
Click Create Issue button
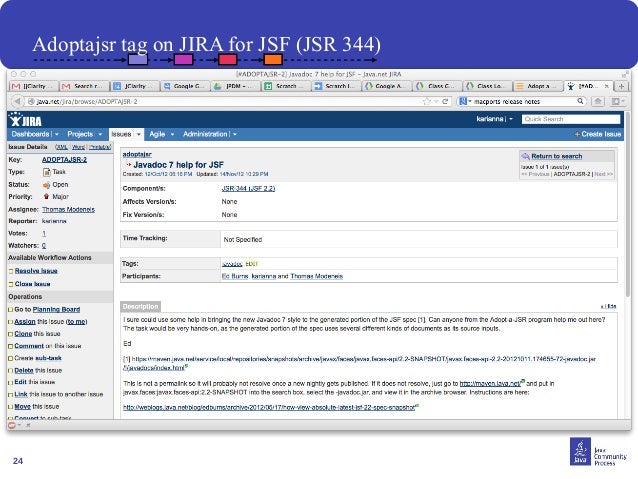[x=598, y=134]
